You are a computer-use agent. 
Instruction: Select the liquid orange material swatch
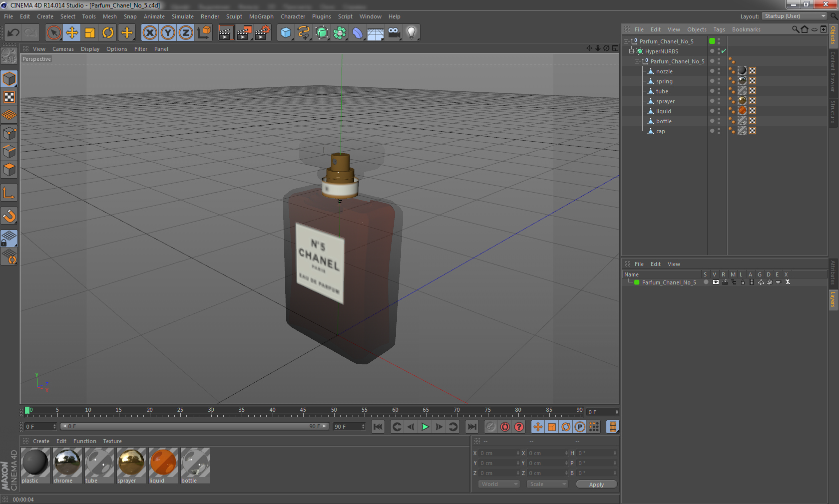[163, 465]
